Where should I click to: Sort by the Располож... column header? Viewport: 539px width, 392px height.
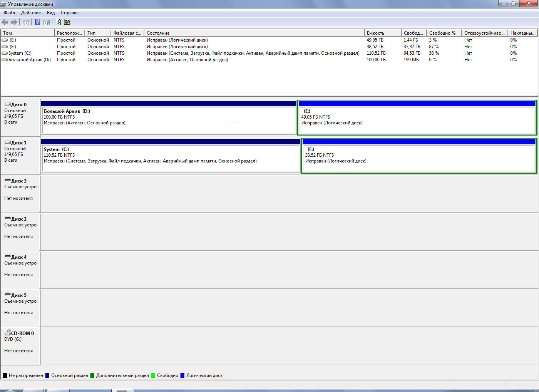pos(69,33)
